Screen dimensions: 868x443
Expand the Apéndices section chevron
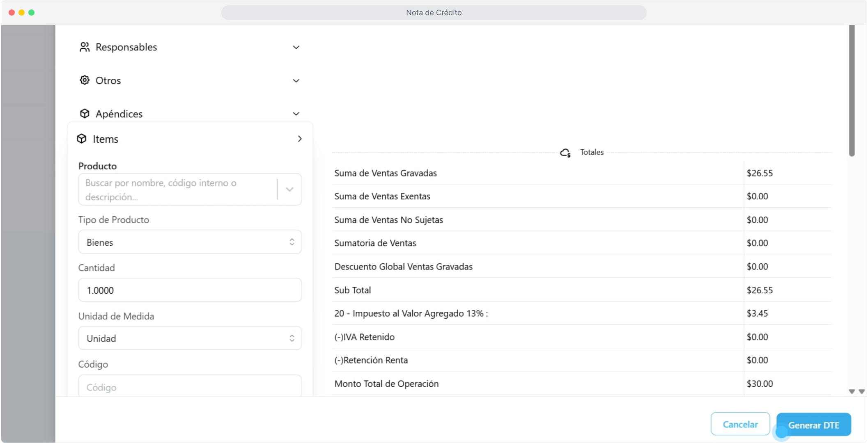point(296,114)
